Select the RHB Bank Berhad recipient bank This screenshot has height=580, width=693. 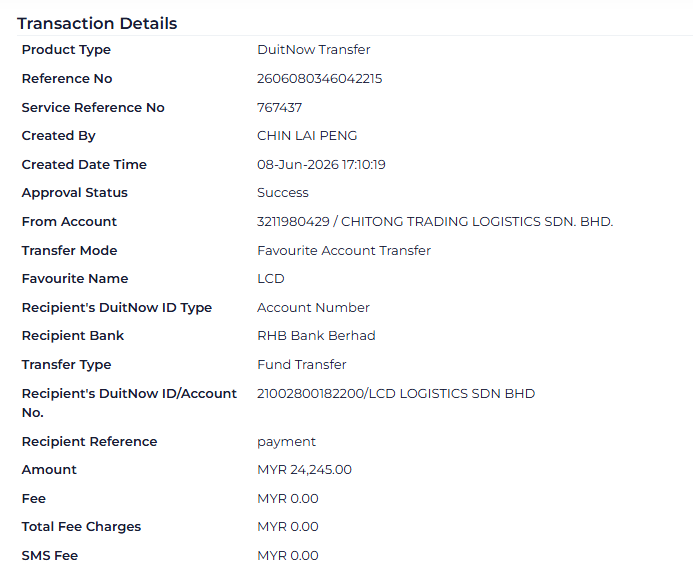click(316, 336)
